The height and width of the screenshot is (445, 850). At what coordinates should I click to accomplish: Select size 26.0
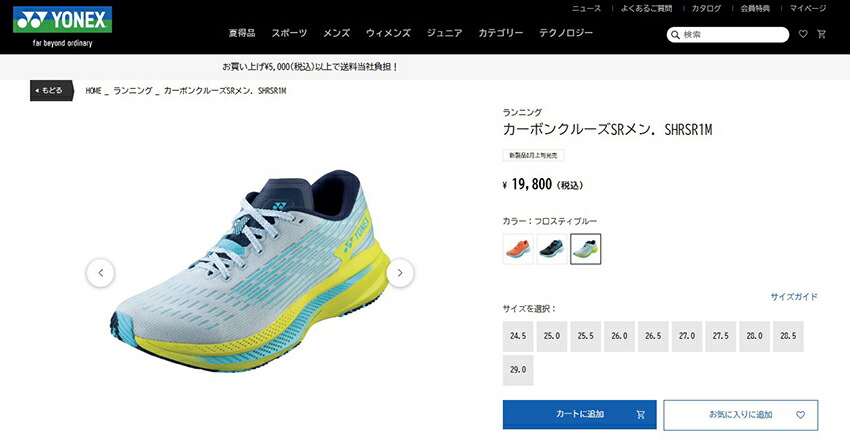(x=619, y=336)
